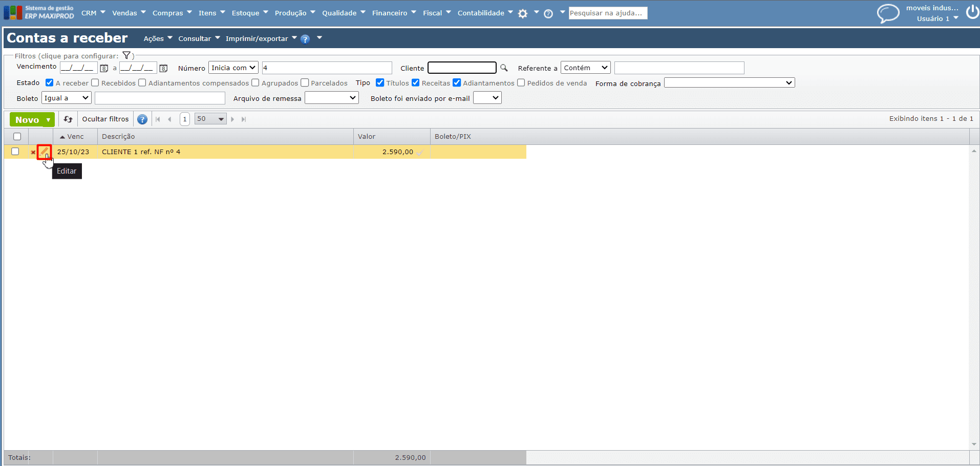Open the Forma de cobrança dropdown
980x466 pixels.
point(730,82)
